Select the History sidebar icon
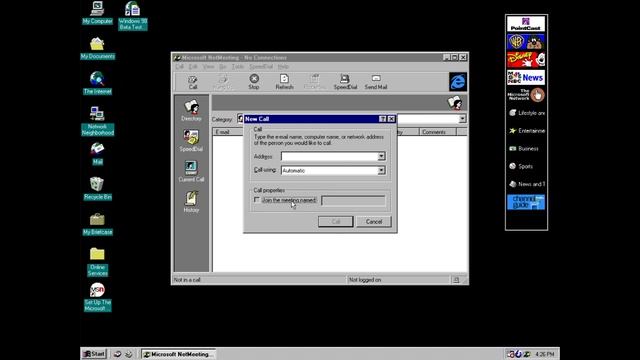The image size is (640, 360). [191, 202]
